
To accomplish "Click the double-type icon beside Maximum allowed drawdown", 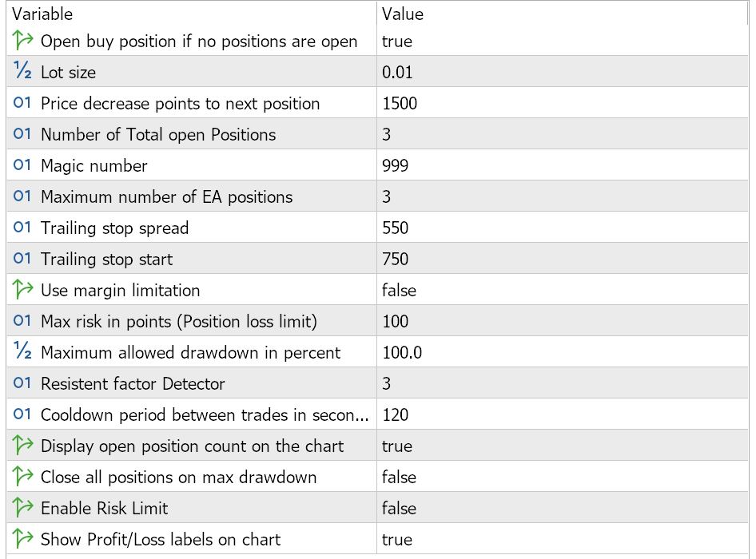I will pyautogui.click(x=22, y=352).
